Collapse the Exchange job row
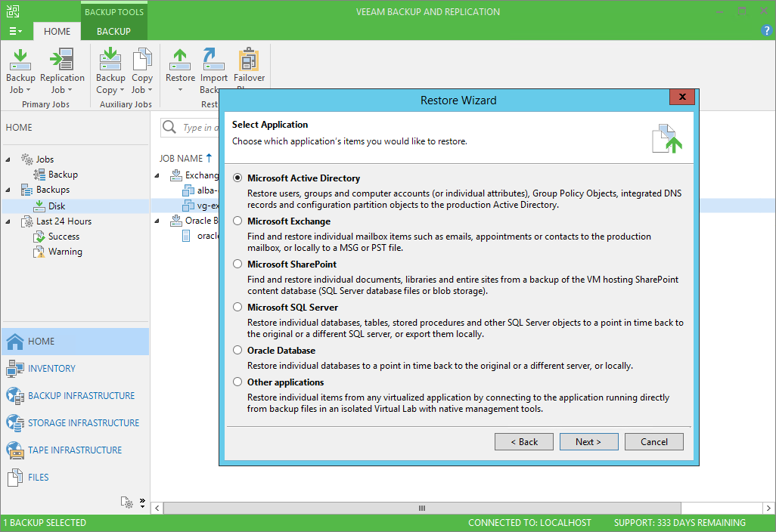 pos(157,175)
